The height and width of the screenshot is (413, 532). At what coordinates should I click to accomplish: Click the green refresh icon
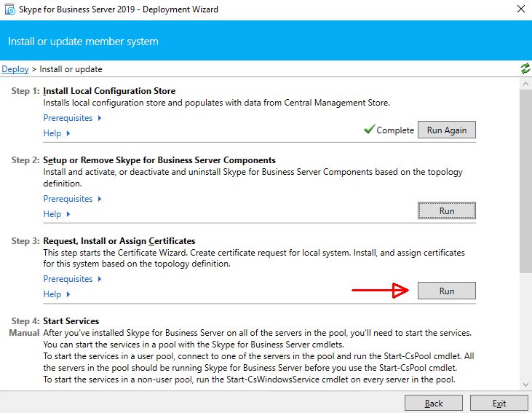[525, 68]
